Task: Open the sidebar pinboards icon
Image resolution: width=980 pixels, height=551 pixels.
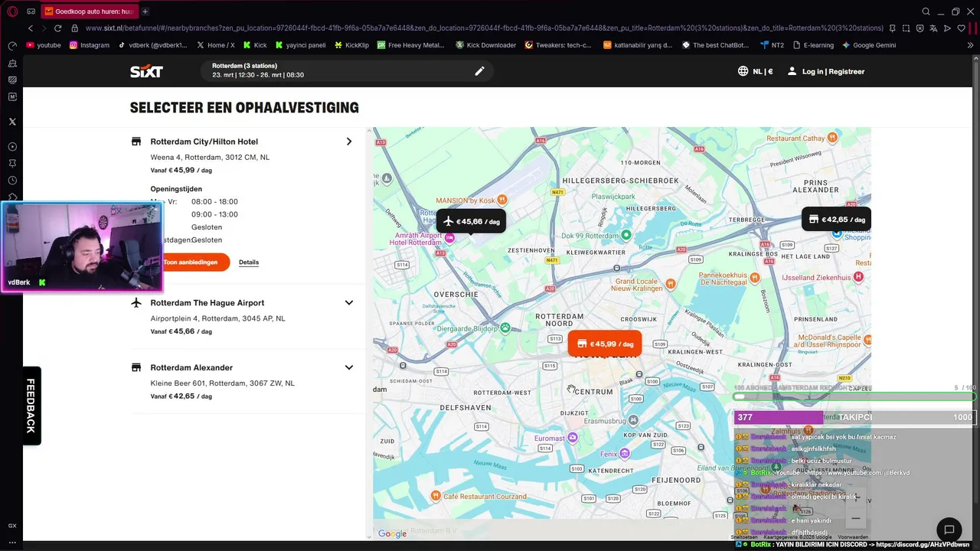Action: pos(12,163)
